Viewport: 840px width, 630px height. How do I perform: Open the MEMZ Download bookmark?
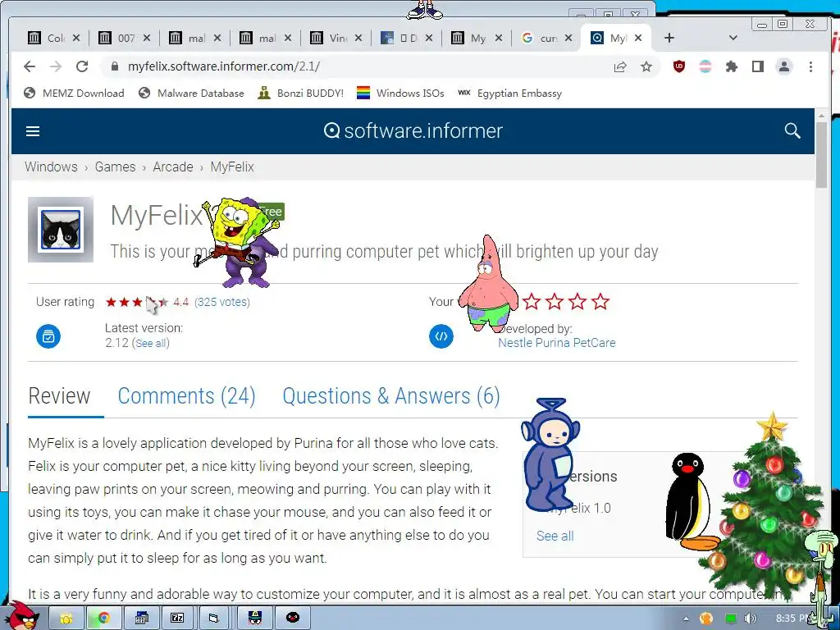(x=74, y=94)
